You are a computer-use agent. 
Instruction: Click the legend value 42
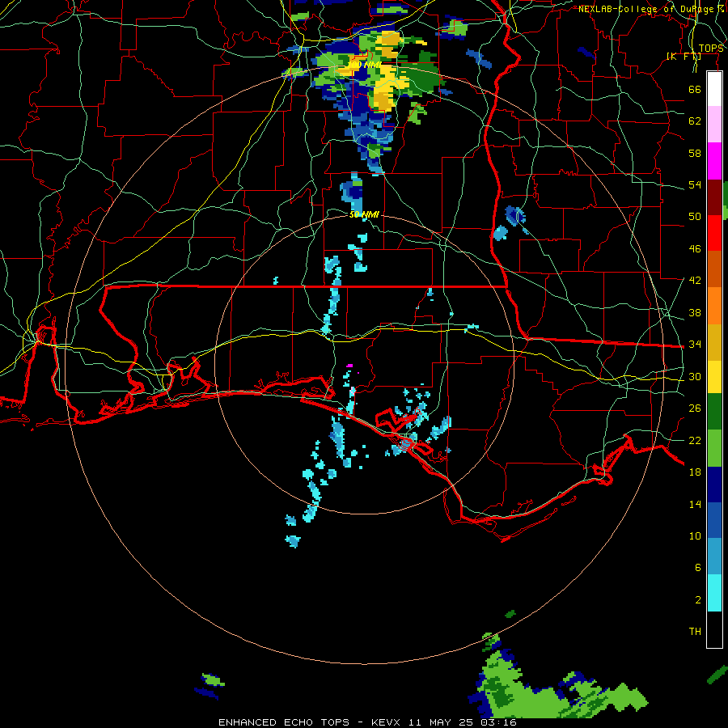click(x=695, y=281)
